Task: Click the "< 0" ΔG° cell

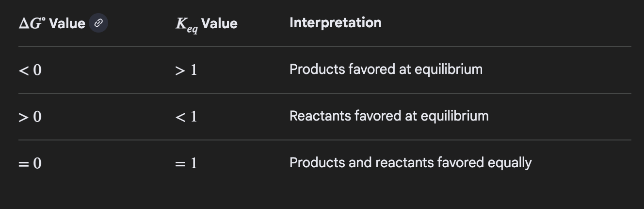Action: click(30, 70)
